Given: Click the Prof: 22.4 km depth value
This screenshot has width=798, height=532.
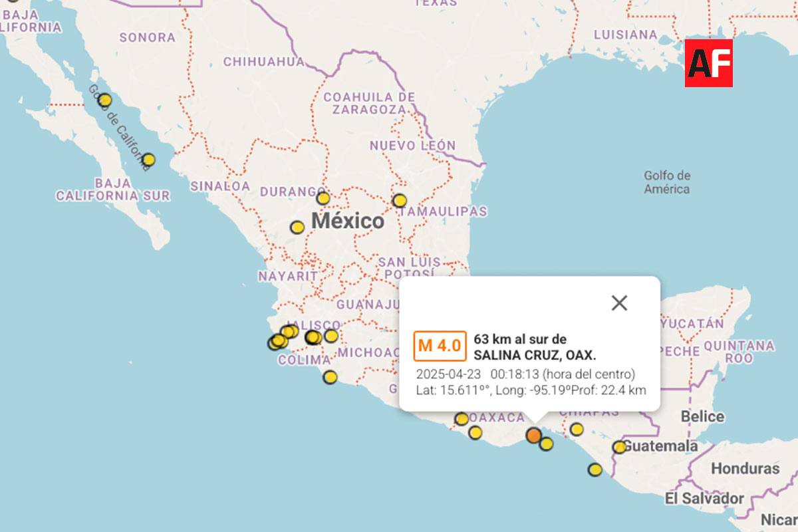Looking at the screenshot, I should 608,390.
